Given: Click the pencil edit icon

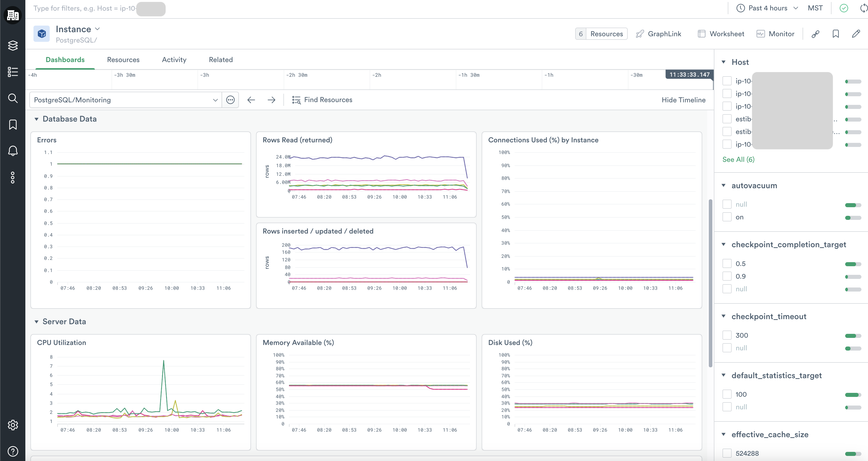Looking at the screenshot, I should click(856, 34).
